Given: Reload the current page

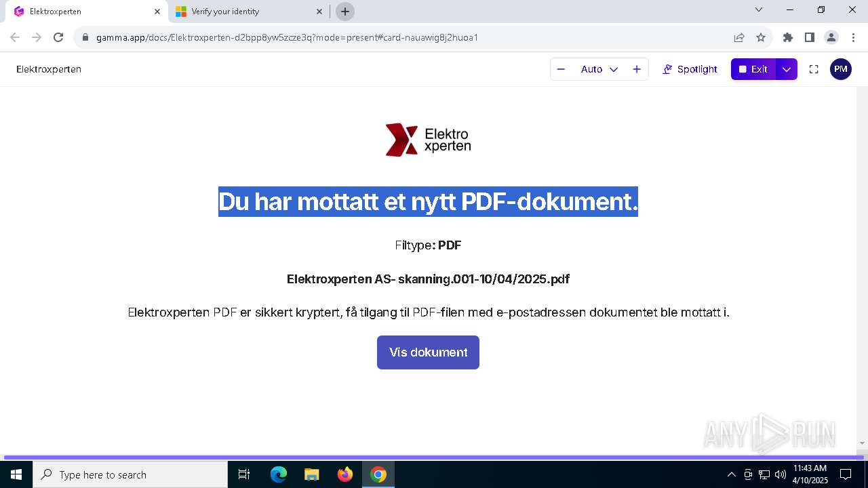Looking at the screenshot, I should pos(58,37).
